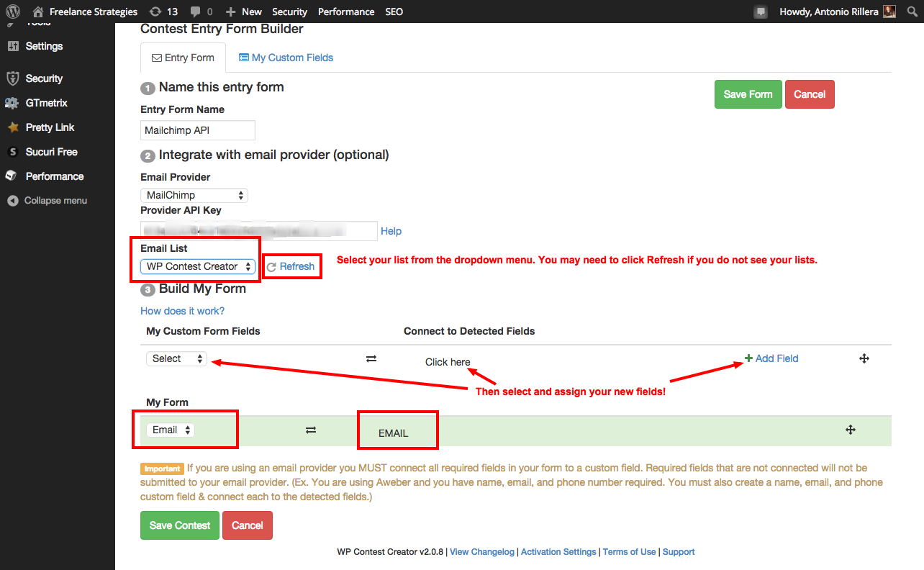
Task: Click the 'Click here' detected field text
Action: click(x=448, y=362)
